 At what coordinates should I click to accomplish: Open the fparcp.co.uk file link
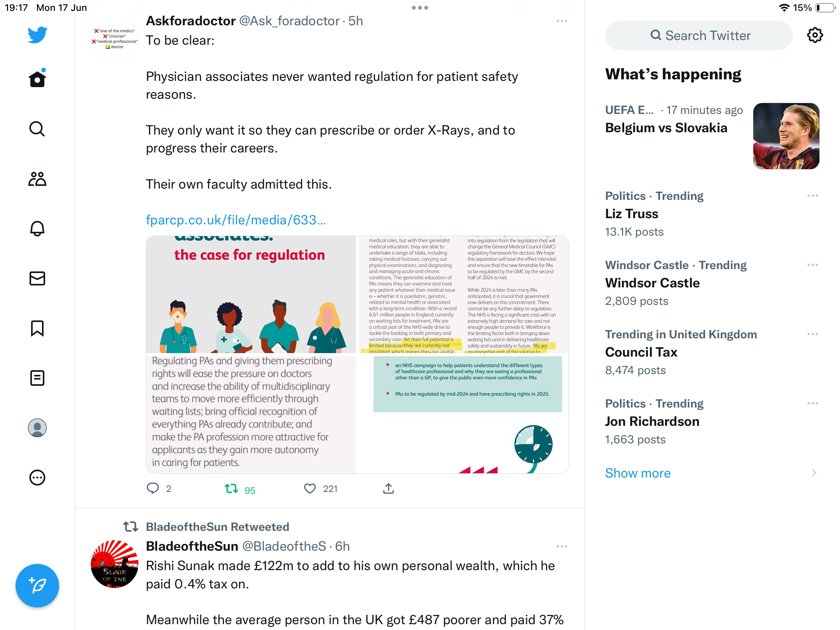pyautogui.click(x=236, y=220)
